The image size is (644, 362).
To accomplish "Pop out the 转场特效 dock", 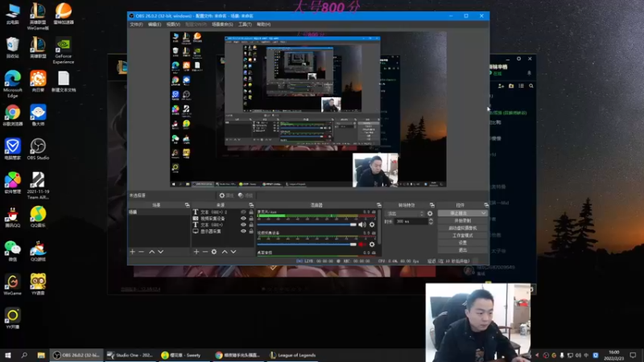I will pos(431,205).
